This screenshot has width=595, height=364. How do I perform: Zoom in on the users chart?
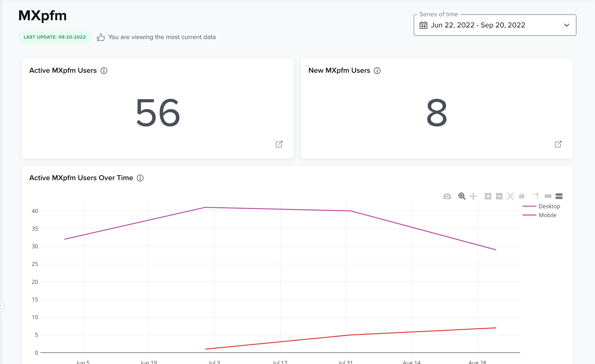488,196
